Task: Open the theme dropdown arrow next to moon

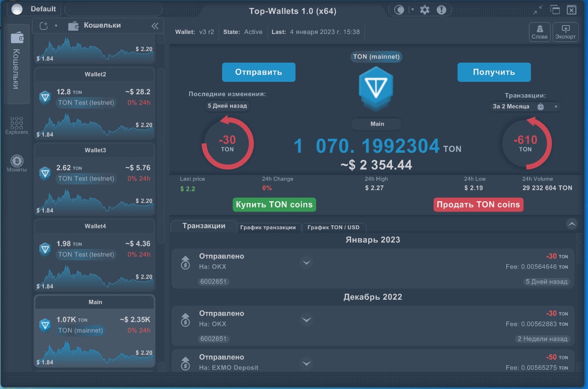Action: click(412, 9)
